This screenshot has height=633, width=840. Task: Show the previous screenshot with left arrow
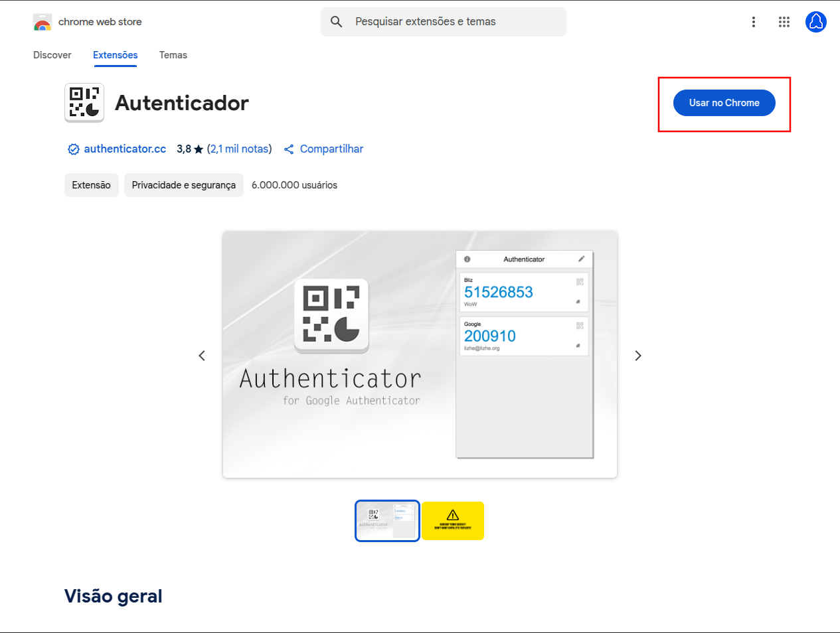(x=202, y=356)
